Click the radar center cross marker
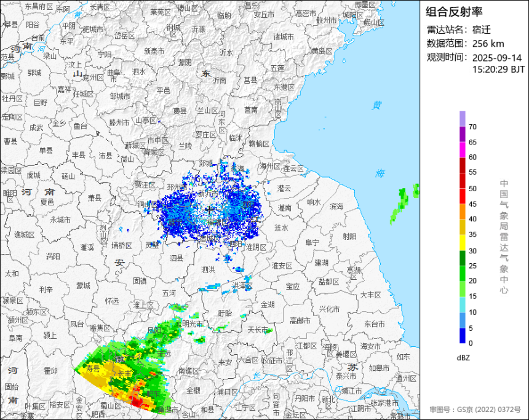The height and width of the screenshot is (420, 529). (210, 210)
